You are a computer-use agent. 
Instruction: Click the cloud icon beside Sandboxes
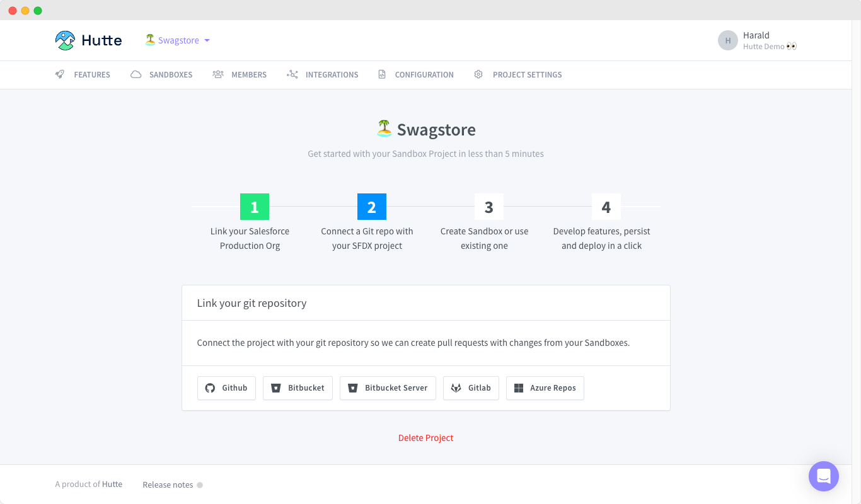pyautogui.click(x=136, y=74)
